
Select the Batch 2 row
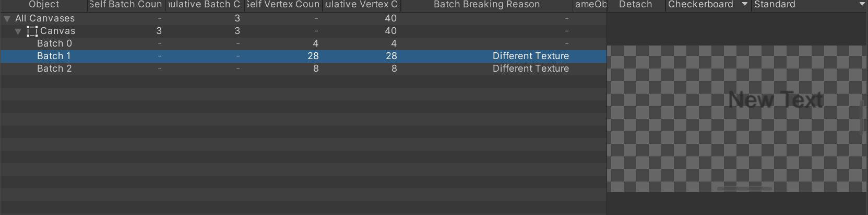(x=303, y=69)
